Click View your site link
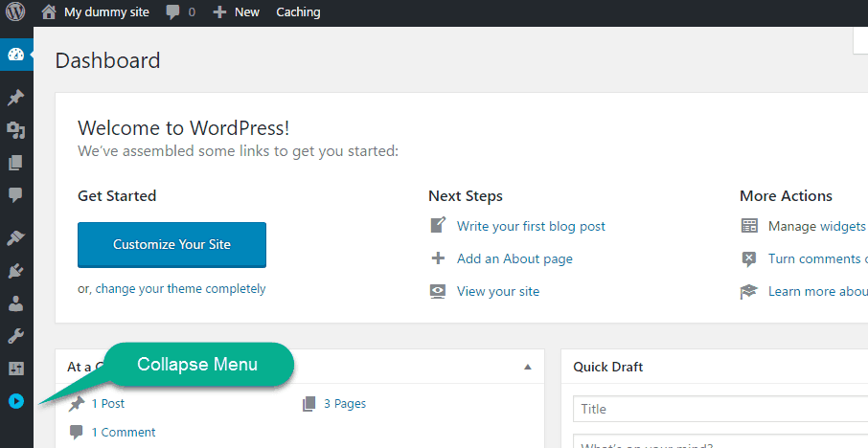Viewport: 868px width, 448px height. pyautogui.click(x=497, y=291)
